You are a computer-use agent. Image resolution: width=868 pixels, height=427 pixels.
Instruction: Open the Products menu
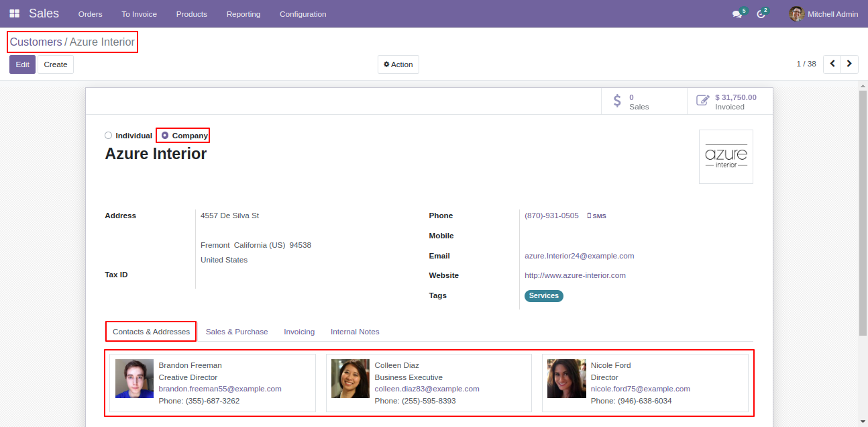[192, 14]
